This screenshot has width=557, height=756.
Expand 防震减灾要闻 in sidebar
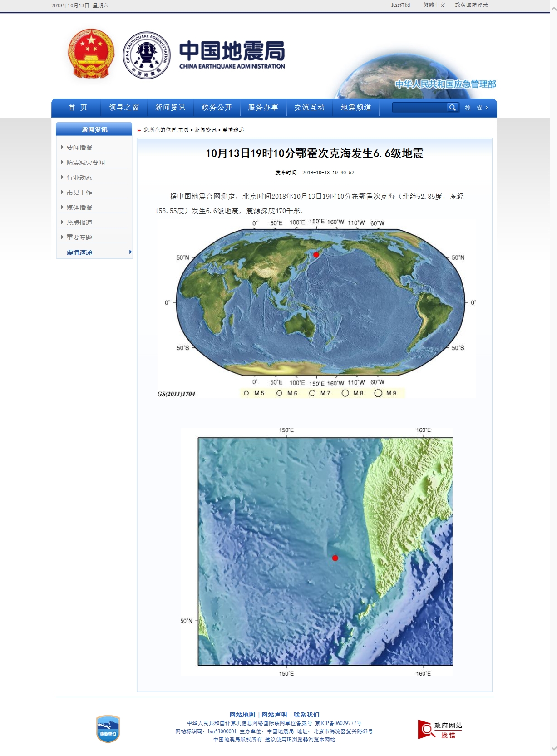tap(85, 163)
